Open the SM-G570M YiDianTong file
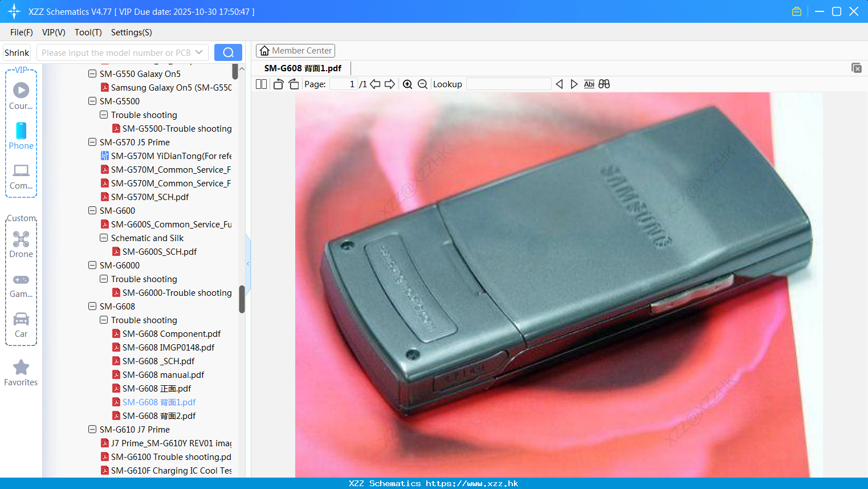868x489 pixels. [x=166, y=156]
